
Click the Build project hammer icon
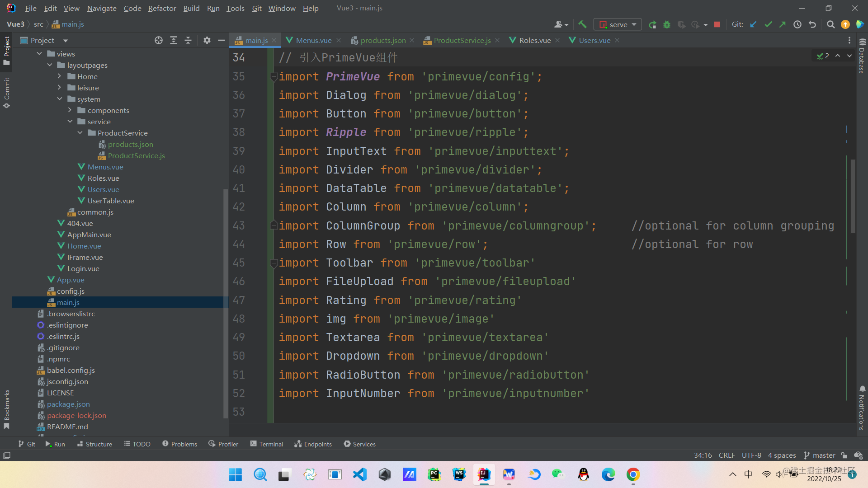click(x=582, y=24)
